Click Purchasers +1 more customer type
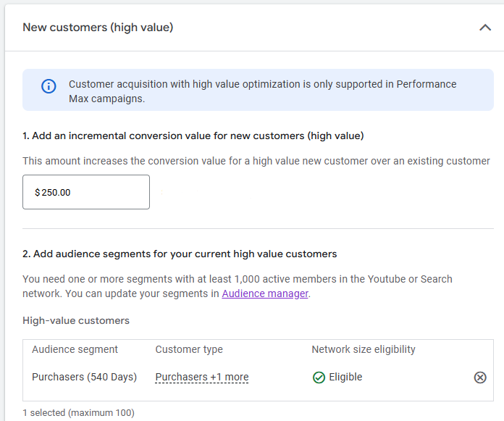Viewport: 504px width, 421px height. pyautogui.click(x=201, y=377)
